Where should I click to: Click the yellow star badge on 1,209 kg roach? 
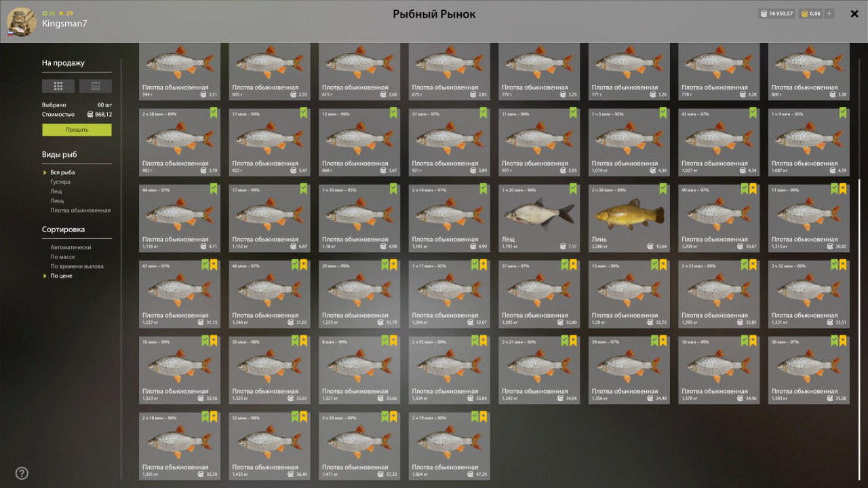click(753, 189)
